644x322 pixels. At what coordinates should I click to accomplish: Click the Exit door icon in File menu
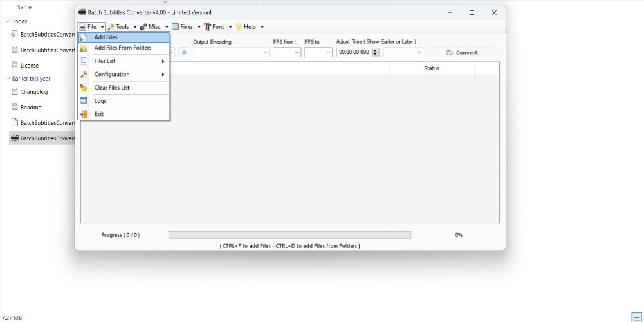[84, 114]
